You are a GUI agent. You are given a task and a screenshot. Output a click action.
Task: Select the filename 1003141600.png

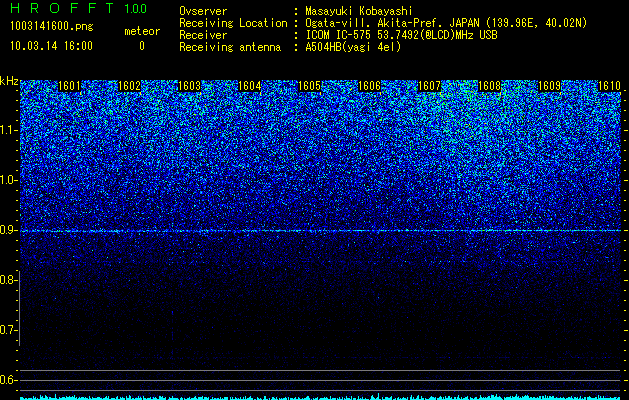tap(52, 27)
